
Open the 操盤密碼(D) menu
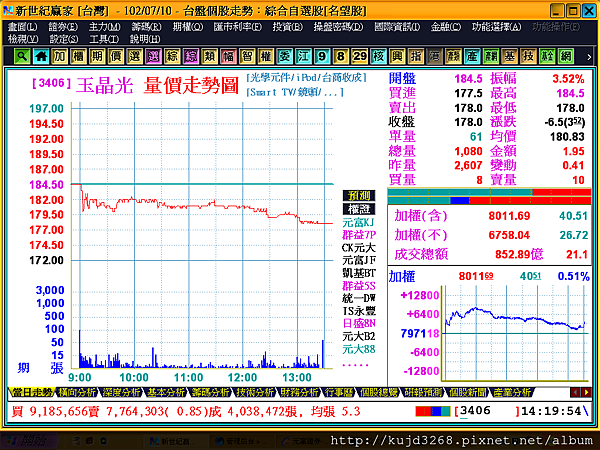tap(338, 27)
